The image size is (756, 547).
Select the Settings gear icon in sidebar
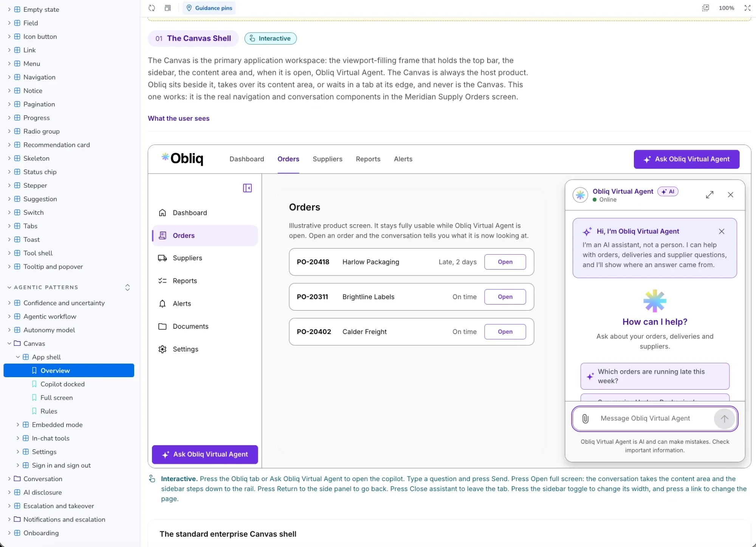point(163,349)
